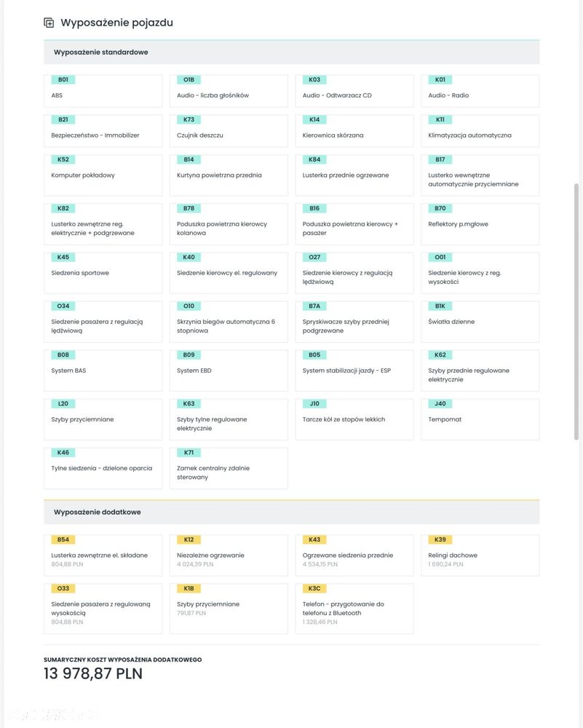Select the Siedzenia sportowe card

[x=103, y=273]
